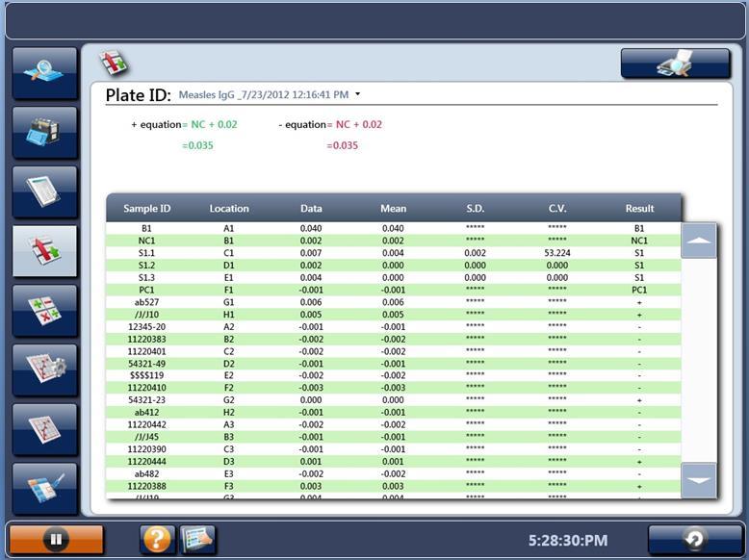Viewport: 749px width, 560px height.
Task: Click the 53.224 C.V. value
Action: pos(557,253)
